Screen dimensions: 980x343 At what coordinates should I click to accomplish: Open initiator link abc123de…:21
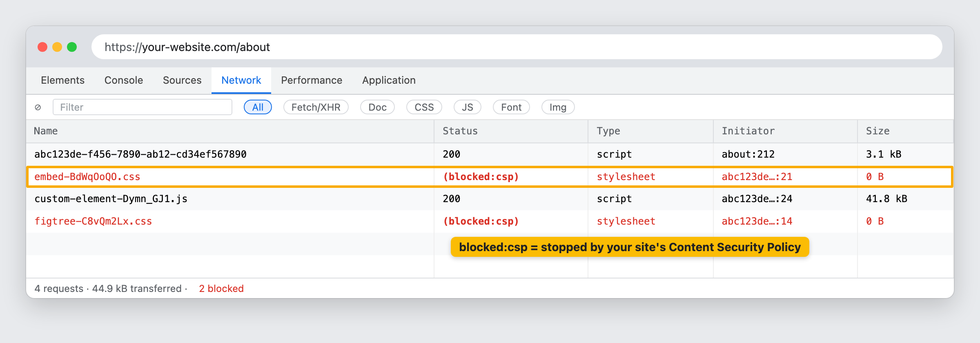point(757,177)
